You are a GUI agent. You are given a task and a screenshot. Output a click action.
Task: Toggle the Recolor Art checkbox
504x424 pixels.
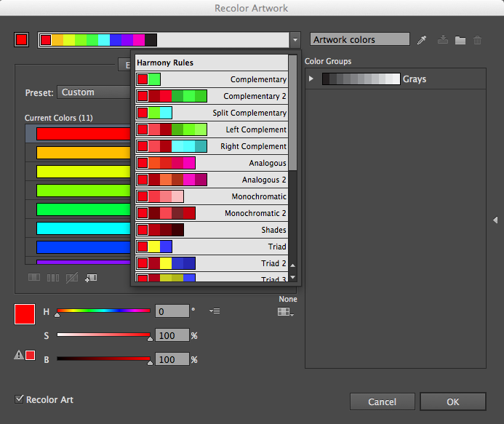point(20,399)
